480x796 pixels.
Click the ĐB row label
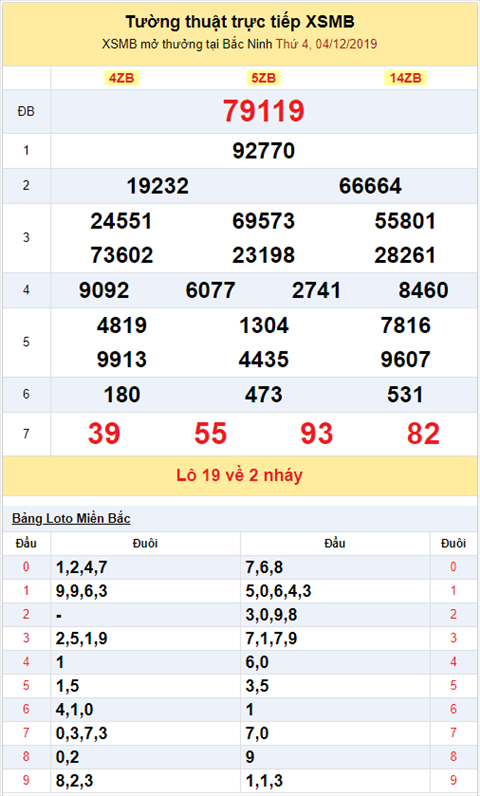click(x=26, y=111)
